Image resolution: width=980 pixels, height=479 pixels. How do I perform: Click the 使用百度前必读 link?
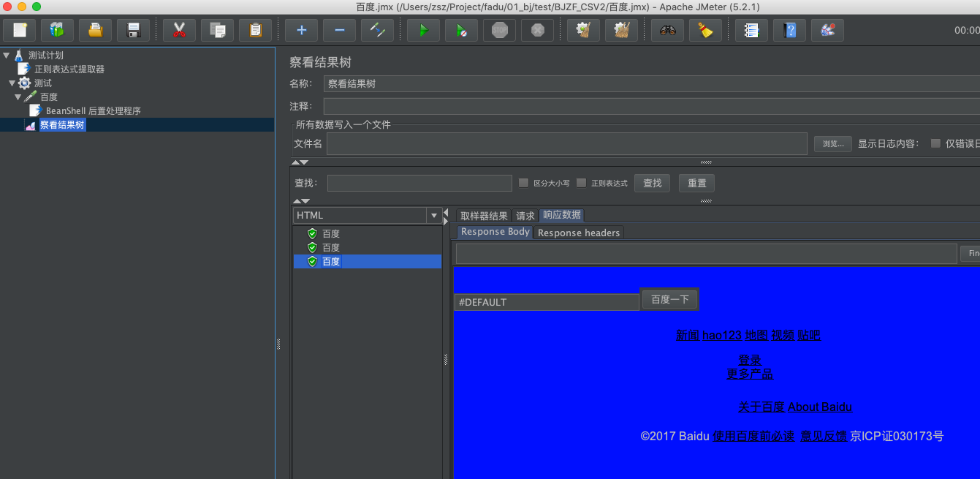tap(754, 437)
